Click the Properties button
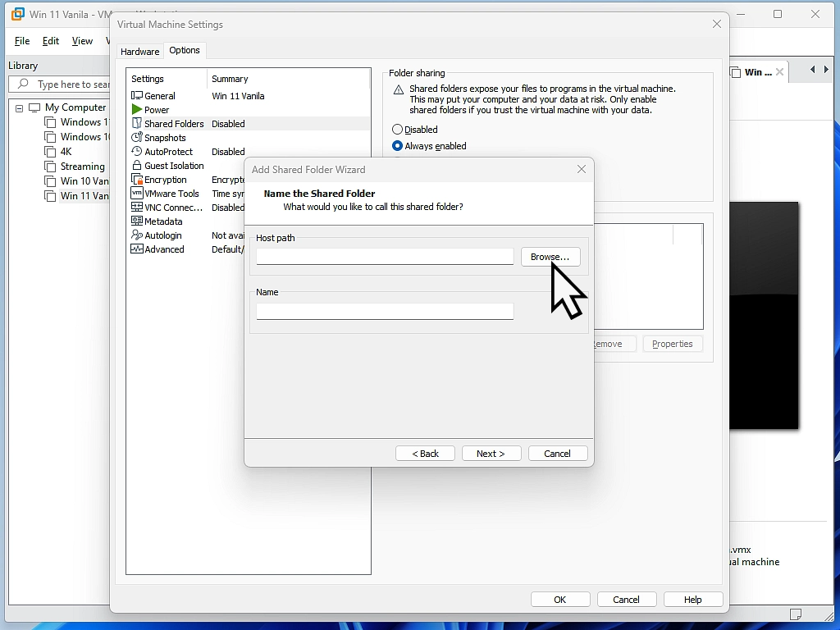 [673, 344]
